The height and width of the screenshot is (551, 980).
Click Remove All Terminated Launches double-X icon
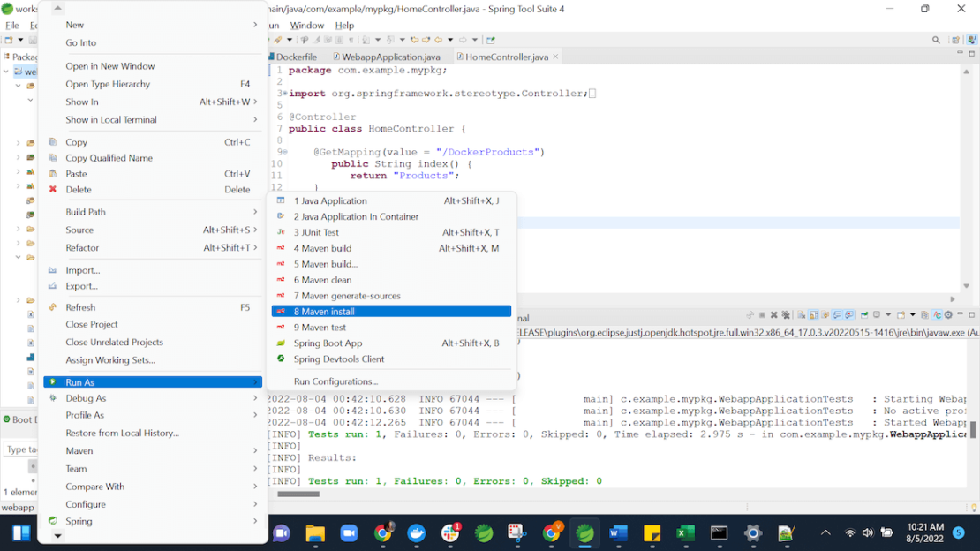[785, 315]
